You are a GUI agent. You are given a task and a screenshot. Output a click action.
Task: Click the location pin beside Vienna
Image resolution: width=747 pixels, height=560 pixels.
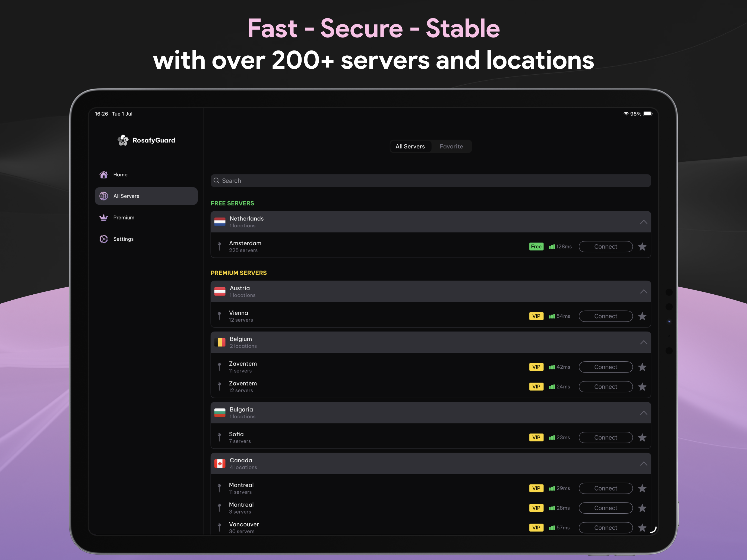pos(219,316)
